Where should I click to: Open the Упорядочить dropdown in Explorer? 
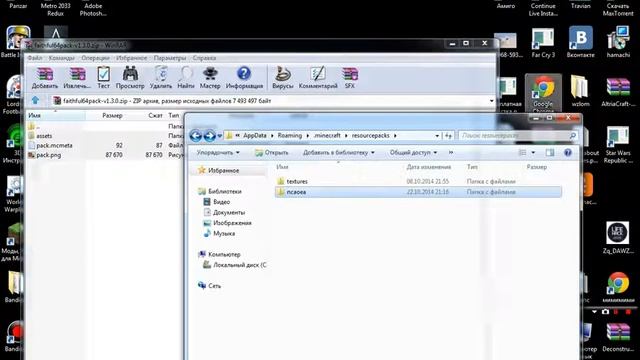[x=218, y=153]
